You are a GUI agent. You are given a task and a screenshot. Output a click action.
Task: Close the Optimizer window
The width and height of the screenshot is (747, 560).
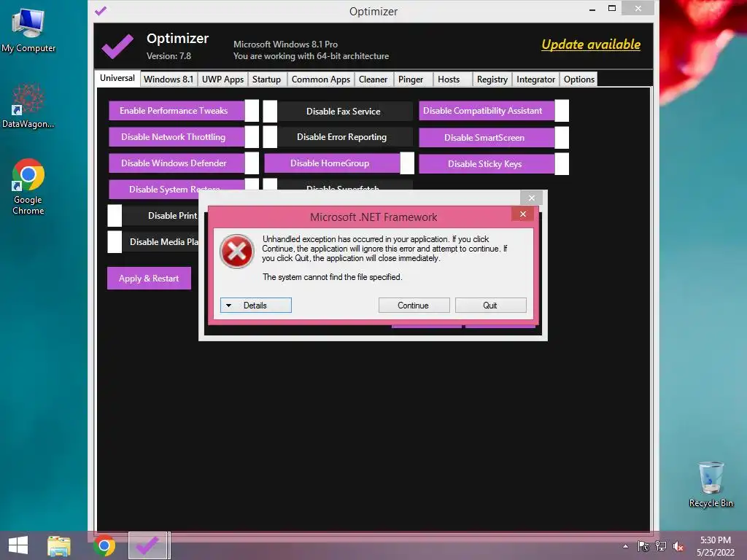click(x=638, y=9)
